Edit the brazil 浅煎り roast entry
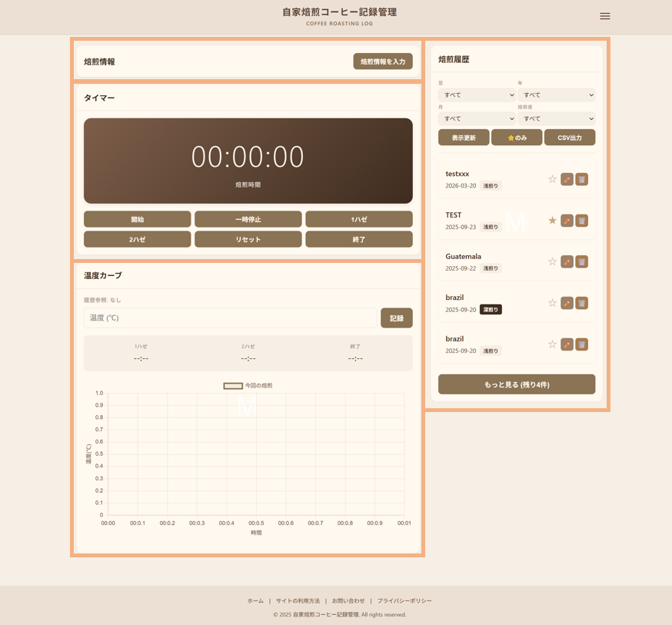Viewport: 672px width, 625px height. (567, 344)
